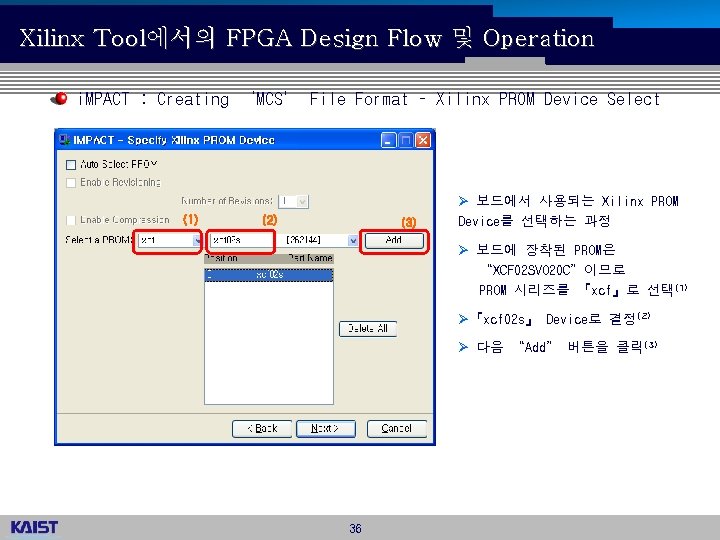The width and height of the screenshot is (720, 540).
Task: Minimize the iMPACT dialog window
Action: click(x=388, y=140)
